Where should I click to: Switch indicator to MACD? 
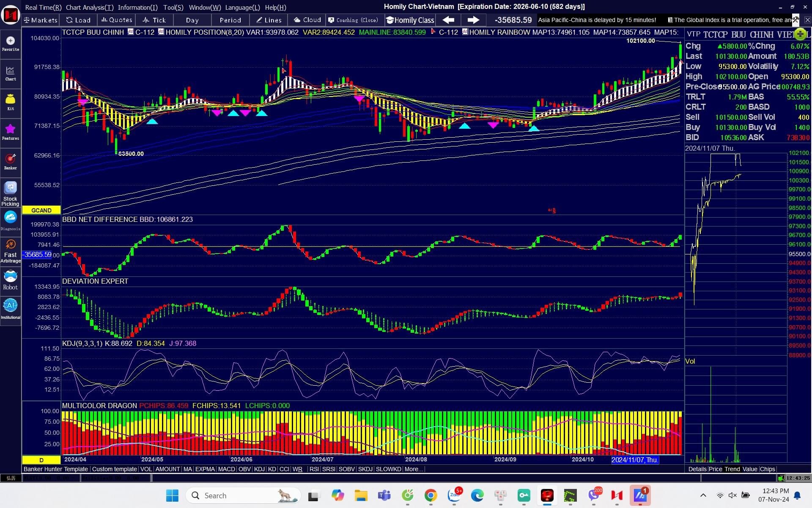[226, 469]
